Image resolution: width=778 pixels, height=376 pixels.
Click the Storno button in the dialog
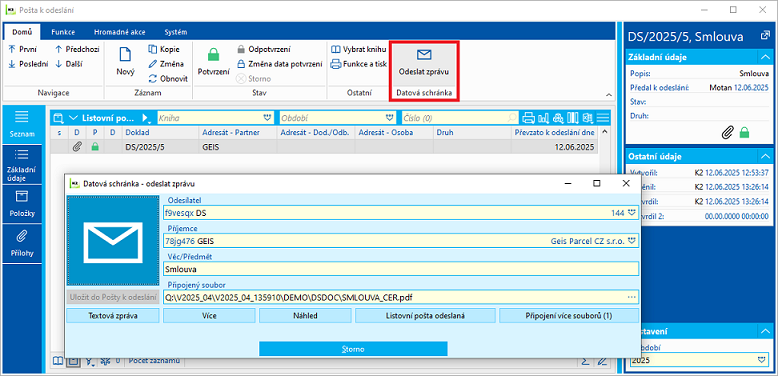tap(353, 349)
